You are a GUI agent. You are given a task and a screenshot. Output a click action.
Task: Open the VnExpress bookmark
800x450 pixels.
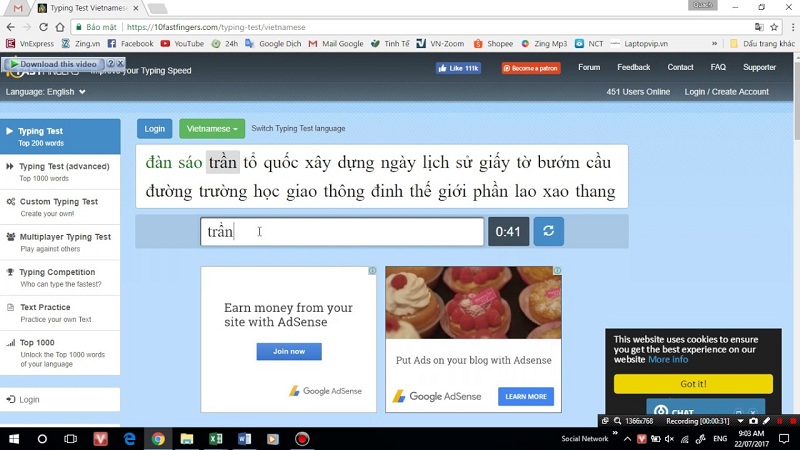pyautogui.click(x=30, y=44)
